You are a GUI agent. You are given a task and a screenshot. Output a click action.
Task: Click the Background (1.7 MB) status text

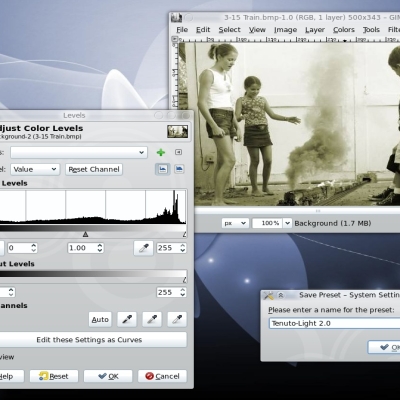(333, 223)
